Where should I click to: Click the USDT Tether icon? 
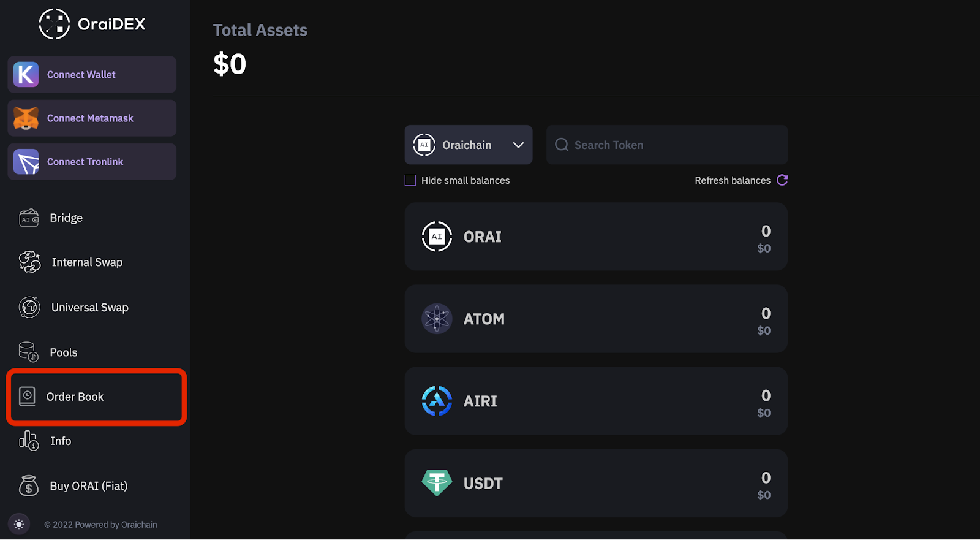tap(437, 483)
